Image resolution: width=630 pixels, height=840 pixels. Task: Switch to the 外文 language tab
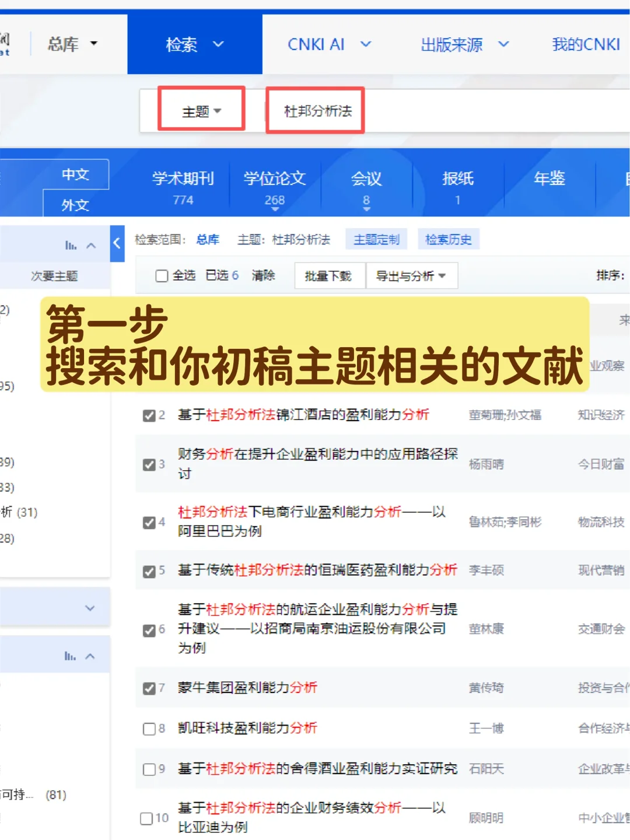click(75, 205)
